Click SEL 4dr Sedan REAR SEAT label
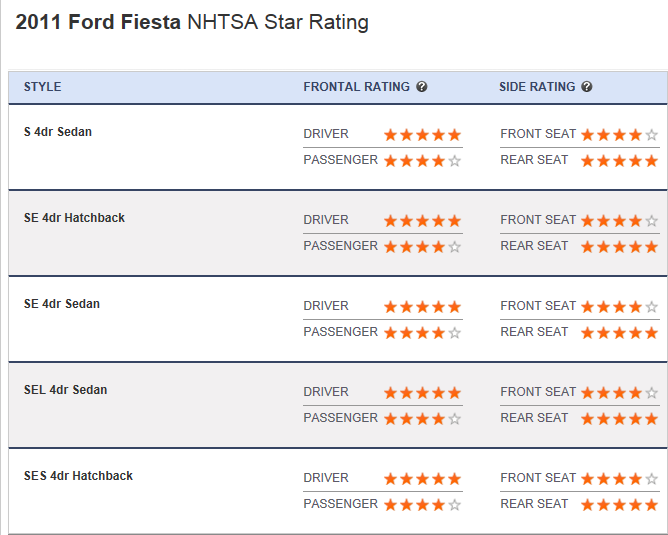 point(534,418)
